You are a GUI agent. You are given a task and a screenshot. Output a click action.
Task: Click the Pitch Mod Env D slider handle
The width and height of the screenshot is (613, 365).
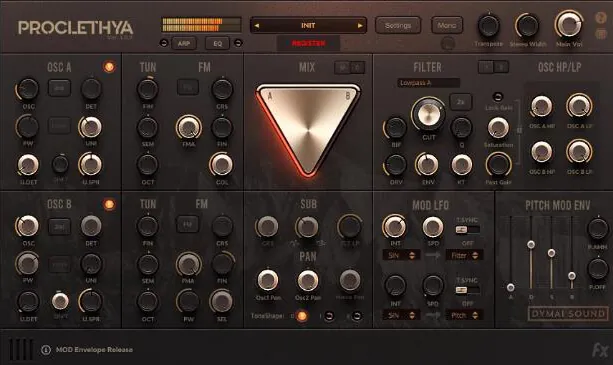[531, 245]
